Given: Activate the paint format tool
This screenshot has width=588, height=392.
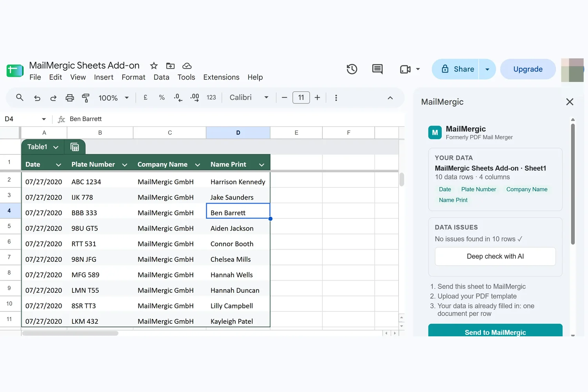Looking at the screenshot, I should [x=85, y=98].
